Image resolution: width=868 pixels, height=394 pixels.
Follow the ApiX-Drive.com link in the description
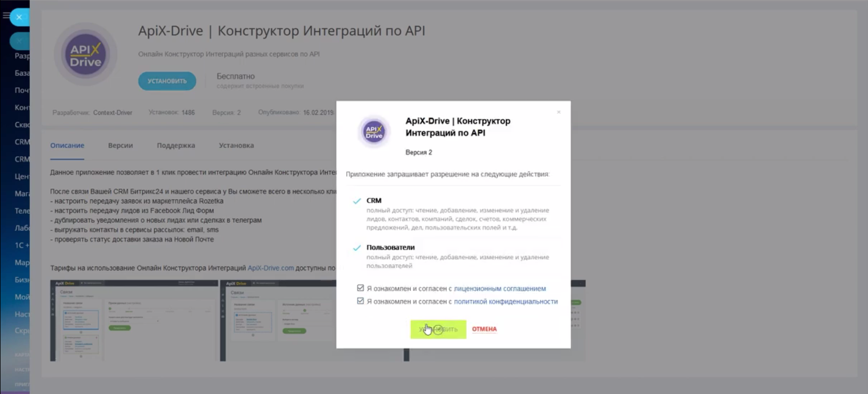[x=270, y=268]
